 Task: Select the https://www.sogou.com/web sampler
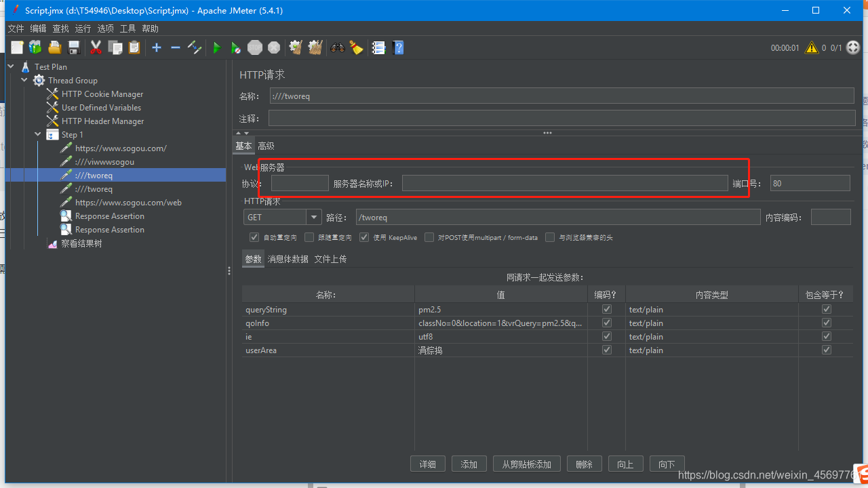(x=128, y=203)
